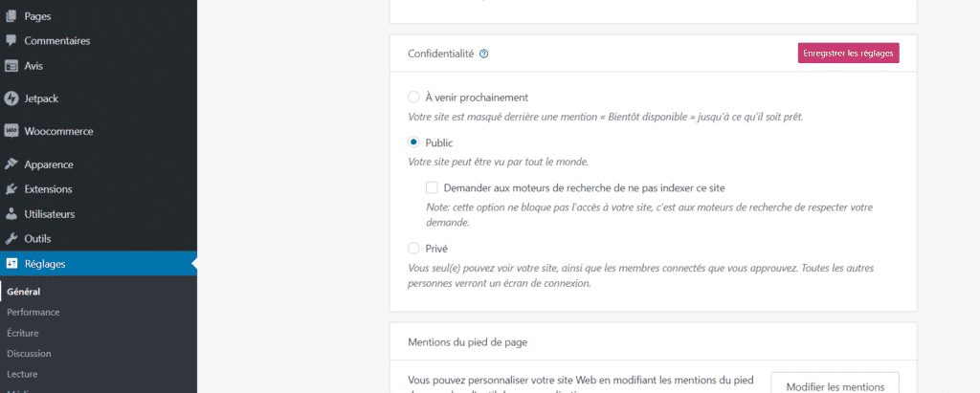
Task: Click the 'Modifier les mentions' button
Action: pyautogui.click(x=835, y=385)
